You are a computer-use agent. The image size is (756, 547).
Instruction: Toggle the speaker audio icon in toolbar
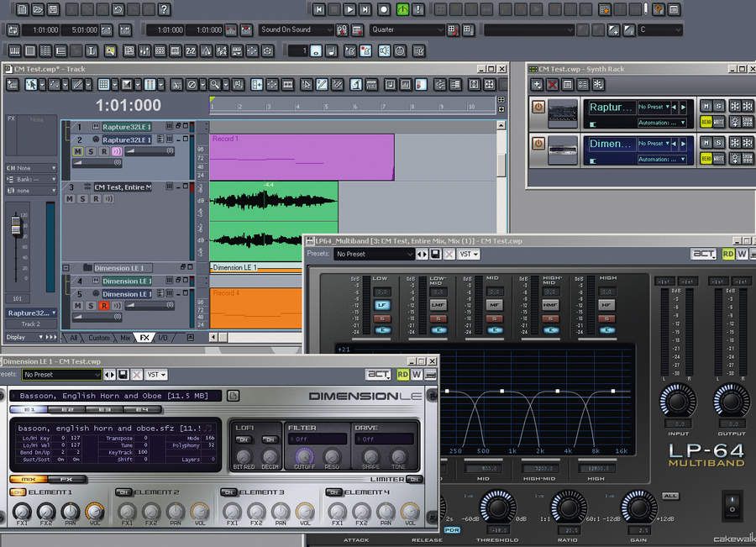point(384,50)
